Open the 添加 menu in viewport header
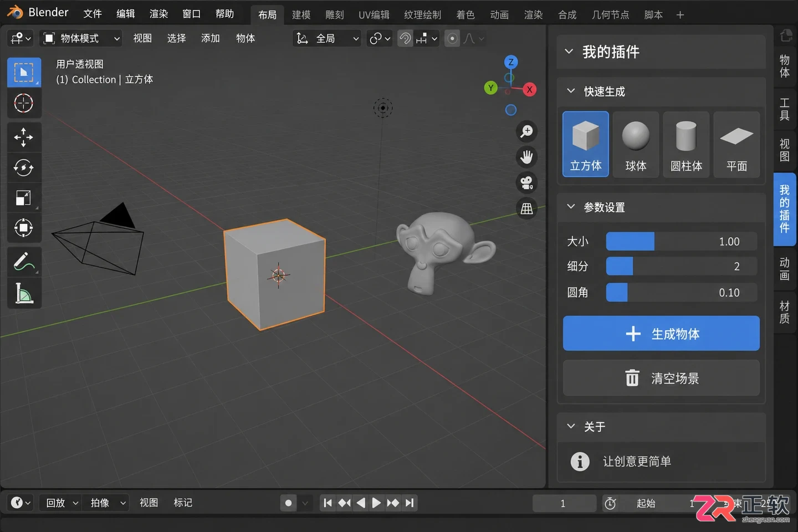The height and width of the screenshot is (532, 798). (x=211, y=38)
